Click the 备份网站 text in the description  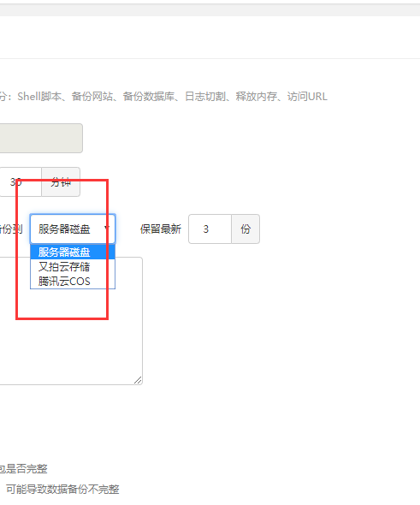pos(92,97)
